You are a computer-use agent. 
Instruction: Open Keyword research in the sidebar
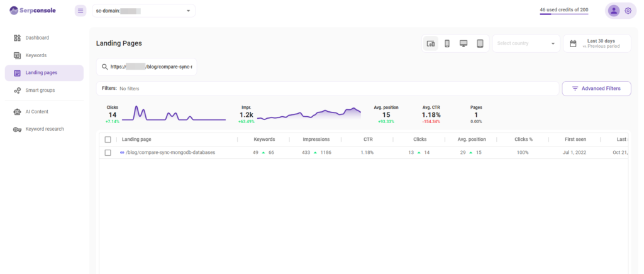coord(44,129)
